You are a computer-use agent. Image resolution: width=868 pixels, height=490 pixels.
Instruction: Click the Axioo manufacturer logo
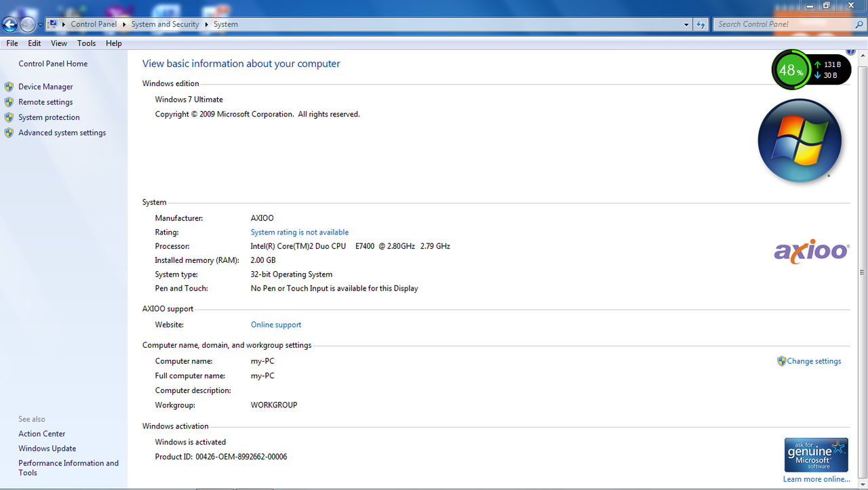(811, 252)
